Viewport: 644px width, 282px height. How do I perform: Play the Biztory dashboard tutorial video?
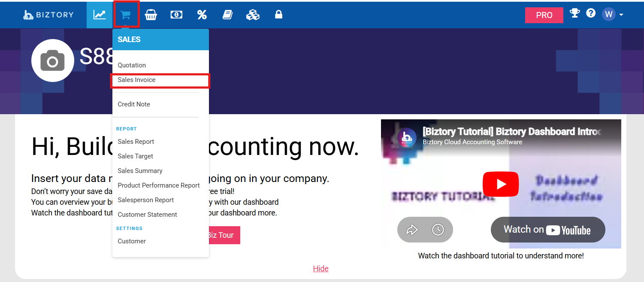point(501,184)
